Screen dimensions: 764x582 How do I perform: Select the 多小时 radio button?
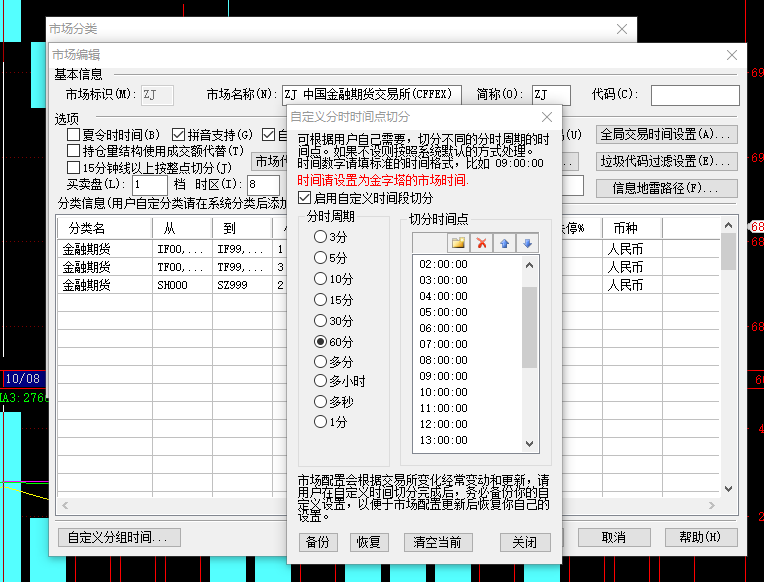pos(321,381)
